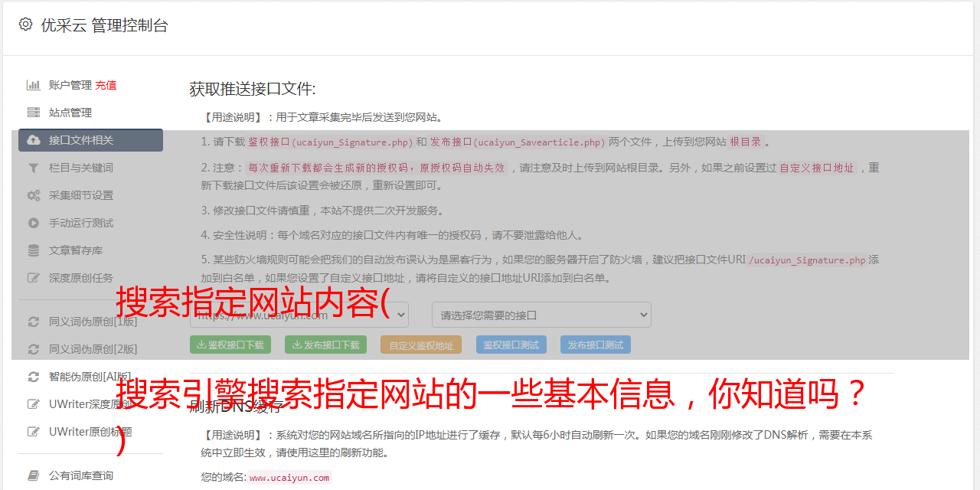980x490 pixels.
Task: Click the gear icon beside 优采云 title
Action: point(26,24)
